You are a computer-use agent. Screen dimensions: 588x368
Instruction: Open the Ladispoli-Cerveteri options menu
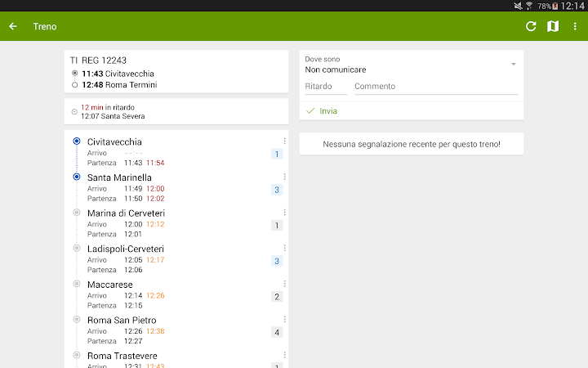point(285,248)
